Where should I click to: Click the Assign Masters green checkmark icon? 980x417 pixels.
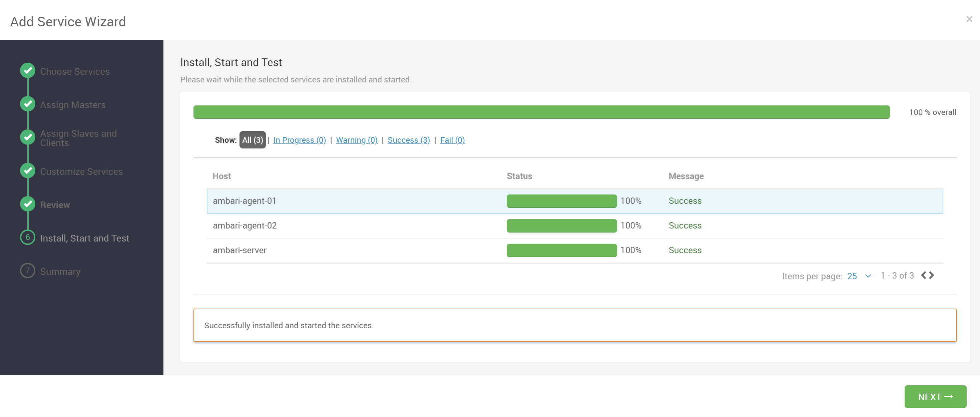pos(28,104)
